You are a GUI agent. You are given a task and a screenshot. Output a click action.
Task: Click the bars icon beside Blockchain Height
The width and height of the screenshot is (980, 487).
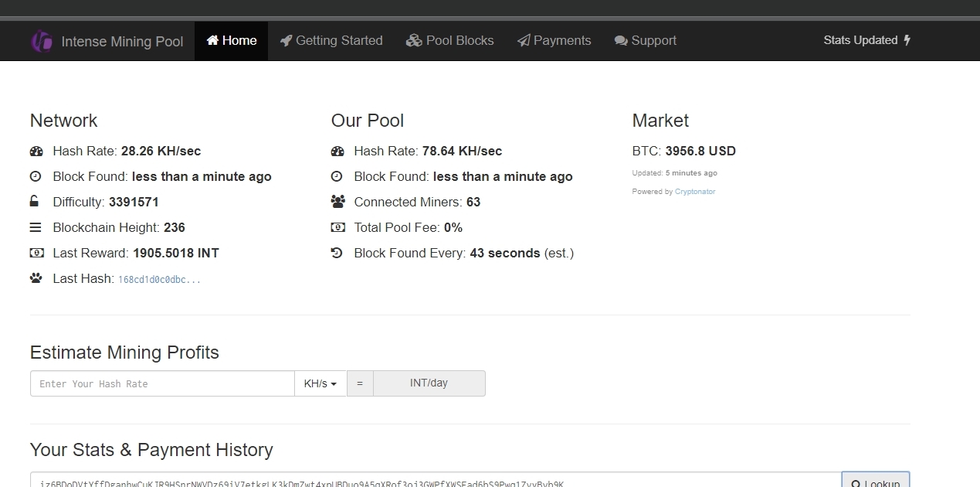(36, 227)
